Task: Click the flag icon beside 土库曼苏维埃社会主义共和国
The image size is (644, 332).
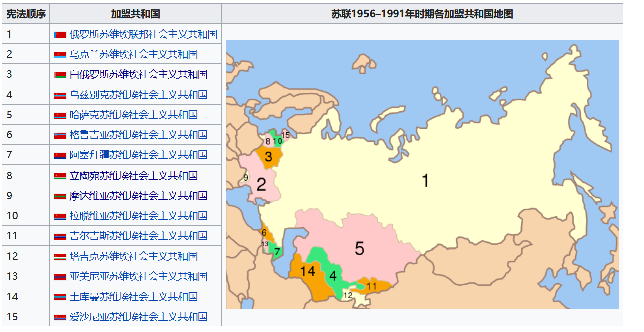Action: [60, 297]
